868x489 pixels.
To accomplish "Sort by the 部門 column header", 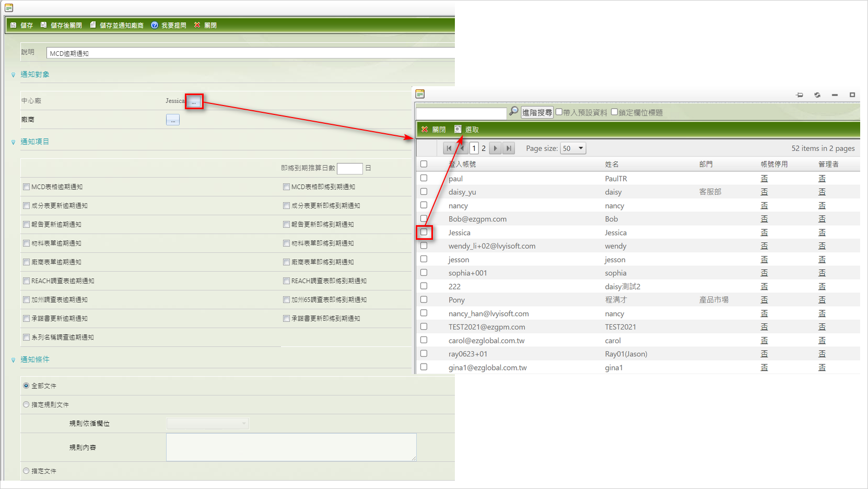I will [706, 164].
